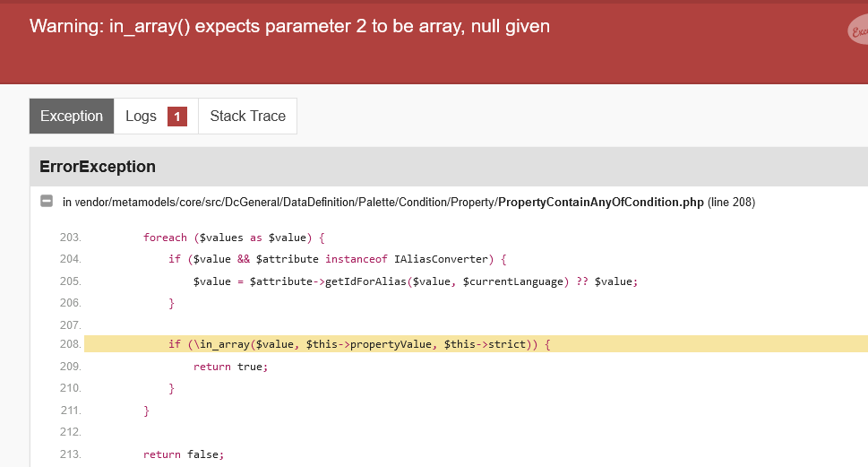Screen dimensions: 868x467
Task: Click the exception ghost logo in header
Action: 858,31
